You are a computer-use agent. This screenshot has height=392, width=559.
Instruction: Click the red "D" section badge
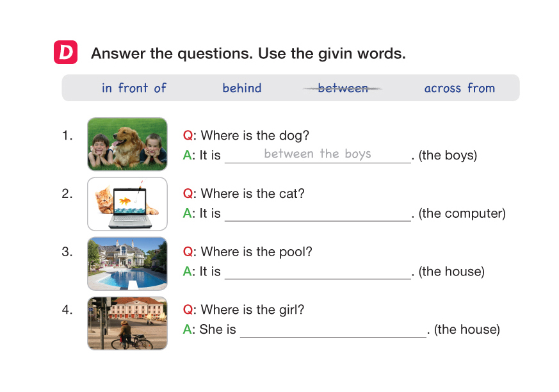[x=66, y=53]
